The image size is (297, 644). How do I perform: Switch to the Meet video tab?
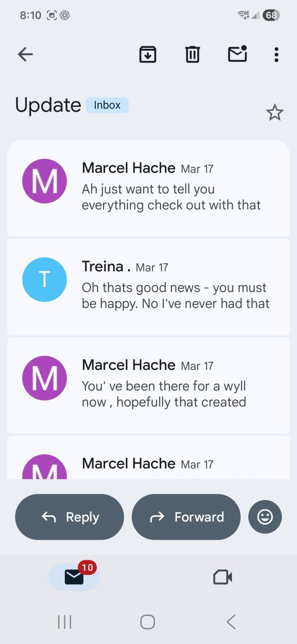[x=222, y=577]
